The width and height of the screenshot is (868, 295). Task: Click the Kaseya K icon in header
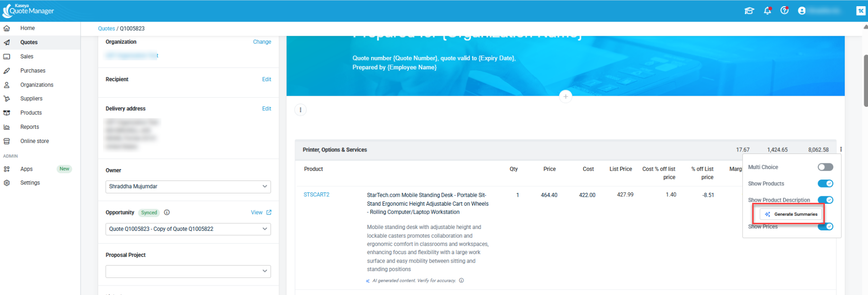coord(860,10)
